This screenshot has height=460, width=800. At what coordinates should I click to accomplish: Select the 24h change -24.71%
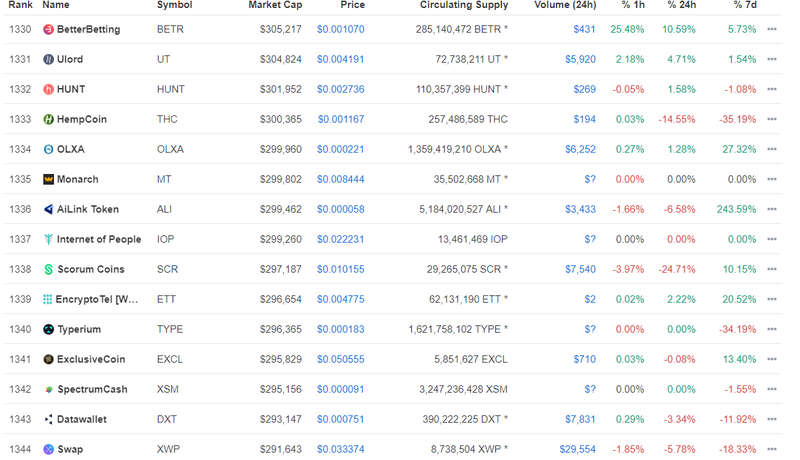click(x=677, y=269)
